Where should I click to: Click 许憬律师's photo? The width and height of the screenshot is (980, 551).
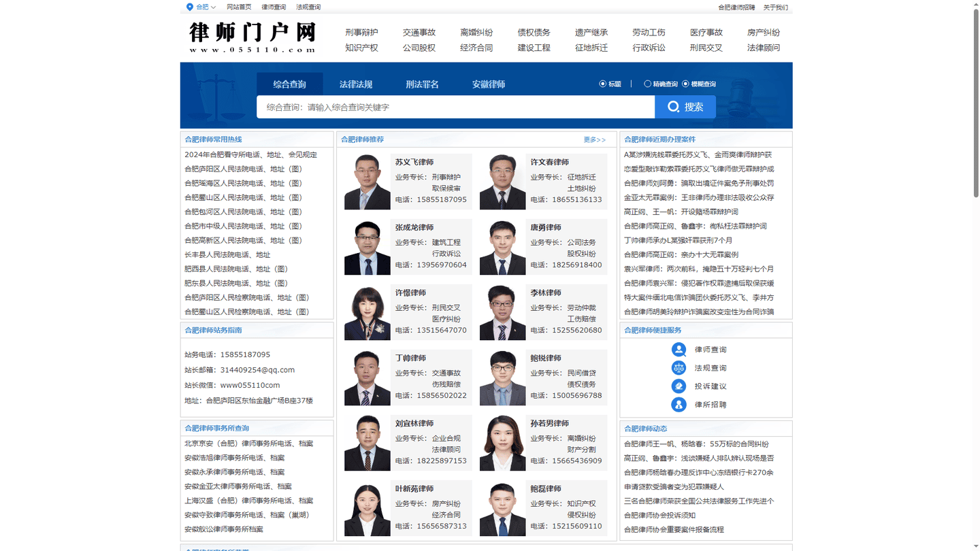[367, 312]
